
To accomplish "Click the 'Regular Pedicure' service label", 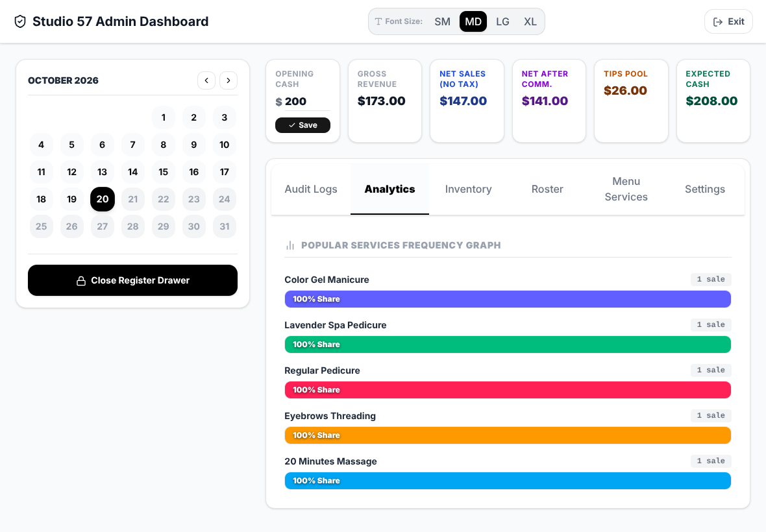I will tap(322, 370).
